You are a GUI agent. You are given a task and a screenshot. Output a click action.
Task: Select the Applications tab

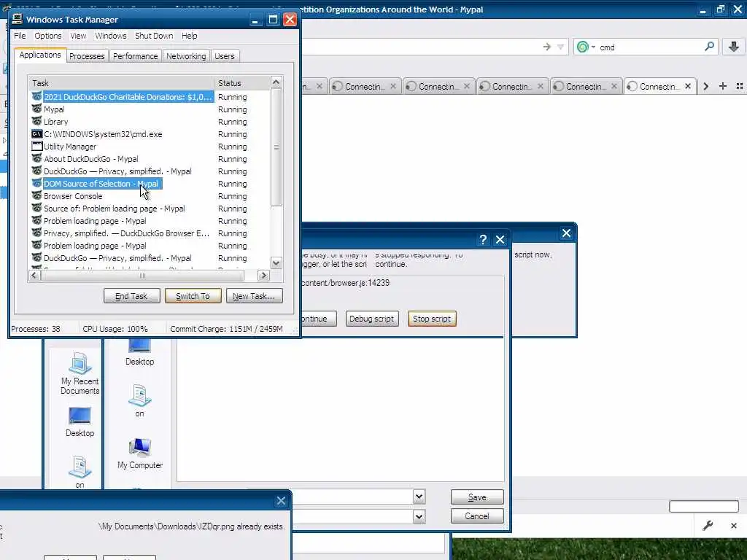click(40, 55)
